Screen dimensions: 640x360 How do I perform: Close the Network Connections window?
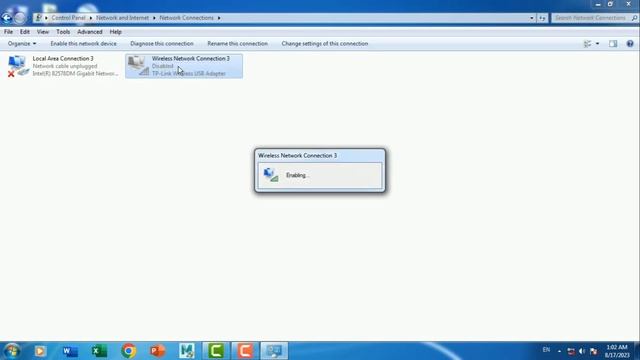tap(628, 4)
